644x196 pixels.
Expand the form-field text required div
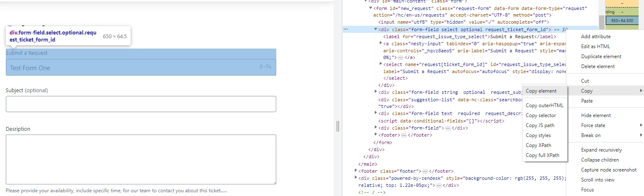click(x=376, y=113)
